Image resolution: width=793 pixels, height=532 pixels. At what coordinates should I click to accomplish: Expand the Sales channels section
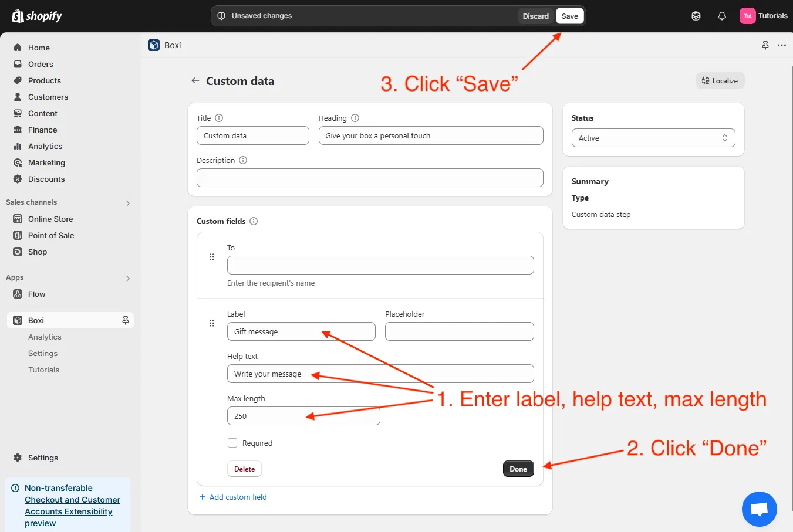[x=128, y=203]
